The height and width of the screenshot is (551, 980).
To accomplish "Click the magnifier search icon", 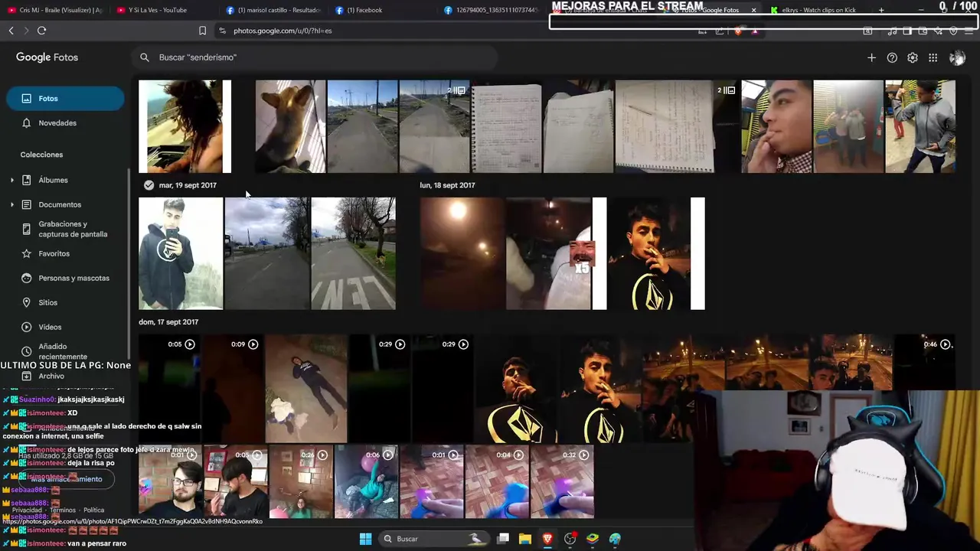I will pyautogui.click(x=145, y=57).
